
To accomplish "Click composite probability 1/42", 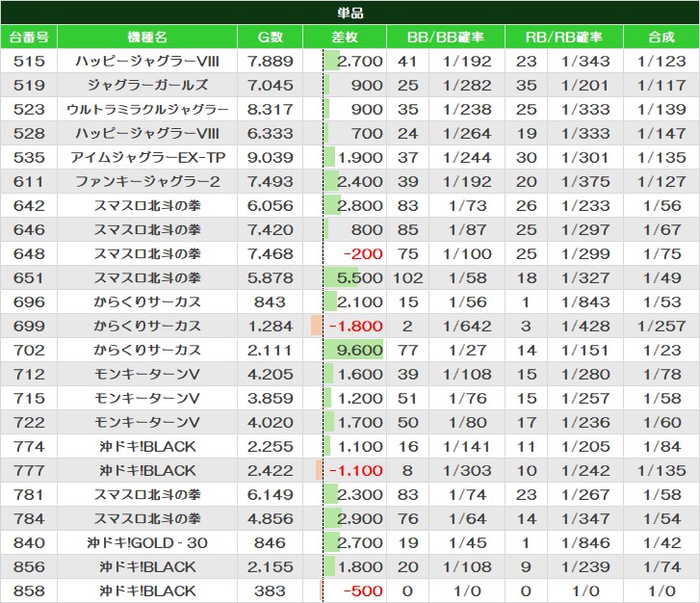I will click(661, 543).
